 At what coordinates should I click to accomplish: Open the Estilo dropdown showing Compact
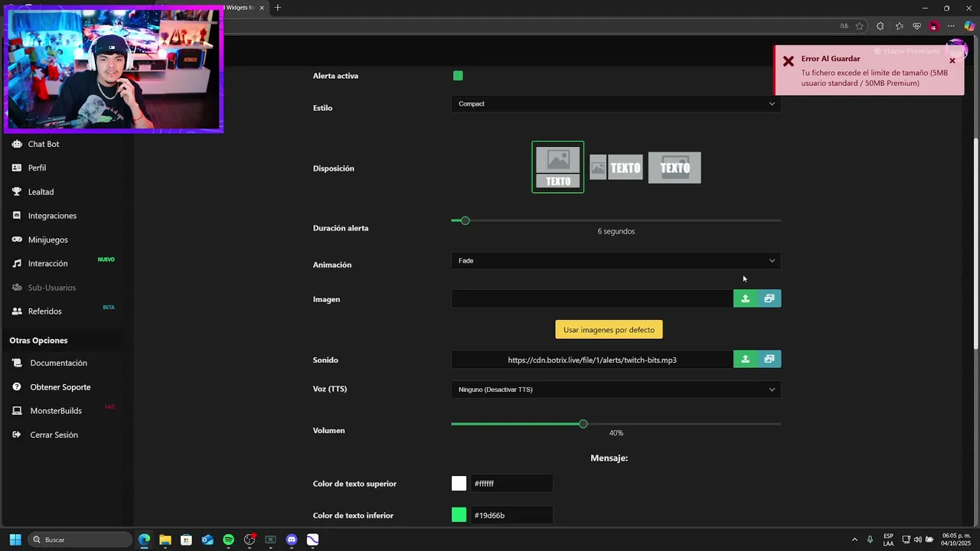pos(616,104)
